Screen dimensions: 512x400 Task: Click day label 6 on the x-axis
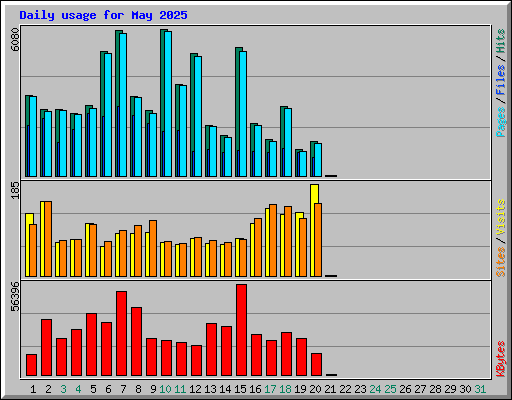pyautogui.click(x=108, y=389)
